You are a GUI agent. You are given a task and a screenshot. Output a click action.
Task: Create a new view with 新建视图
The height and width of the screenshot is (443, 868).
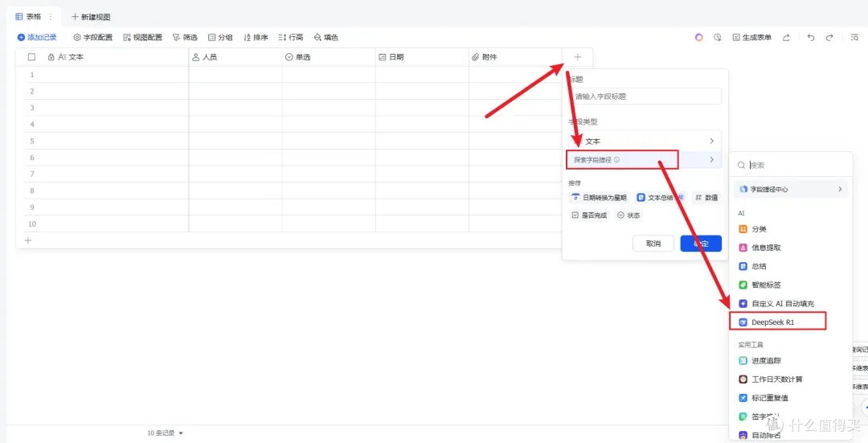pos(92,17)
